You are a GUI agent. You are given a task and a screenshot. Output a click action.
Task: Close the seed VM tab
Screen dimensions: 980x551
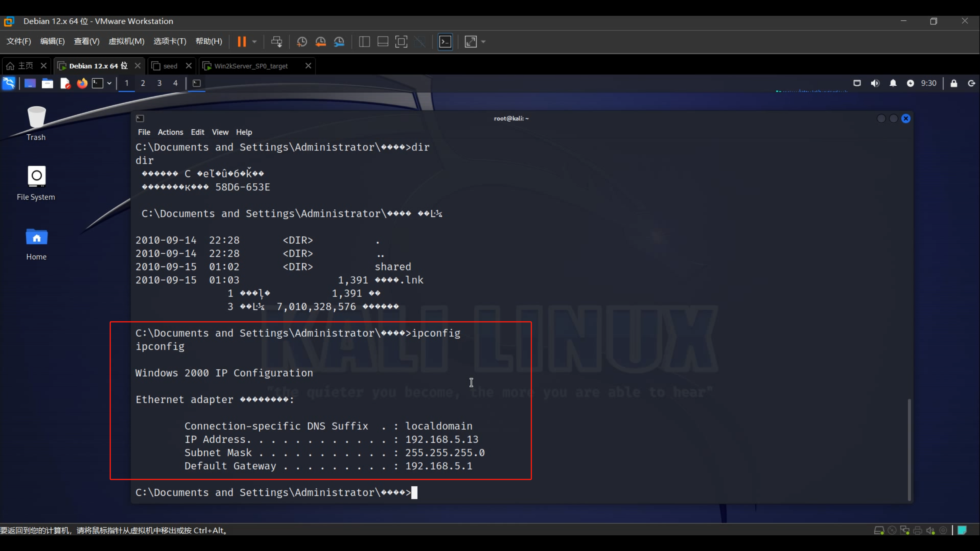tap(188, 66)
